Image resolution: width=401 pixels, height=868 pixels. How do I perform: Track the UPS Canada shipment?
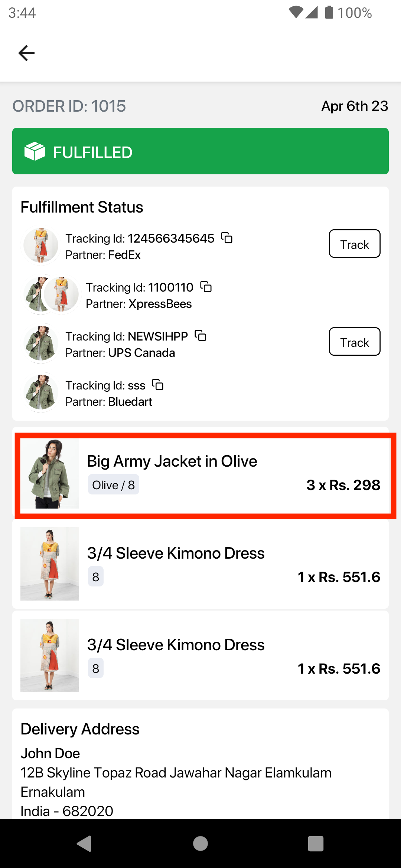click(x=354, y=342)
